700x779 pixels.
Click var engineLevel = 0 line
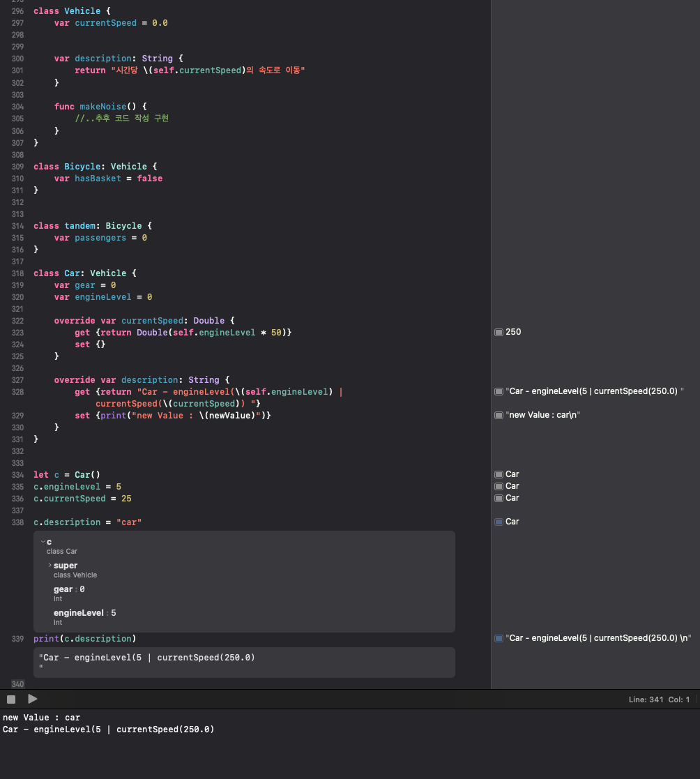[x=103, y=297]
